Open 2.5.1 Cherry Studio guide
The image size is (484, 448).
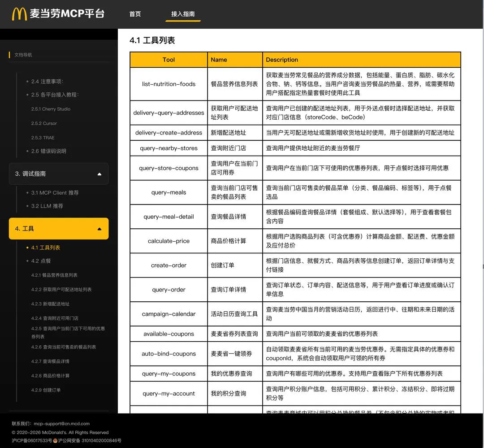pyautogui.click(x=51, y=109)
